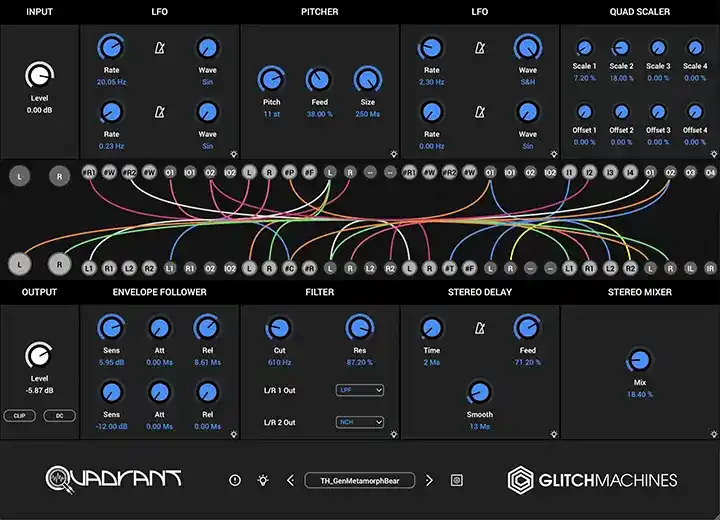Viewport: 720px width, 520px height.
Task: Click the Rel knob showing 8.61 Ms
Action: [207, 328]
